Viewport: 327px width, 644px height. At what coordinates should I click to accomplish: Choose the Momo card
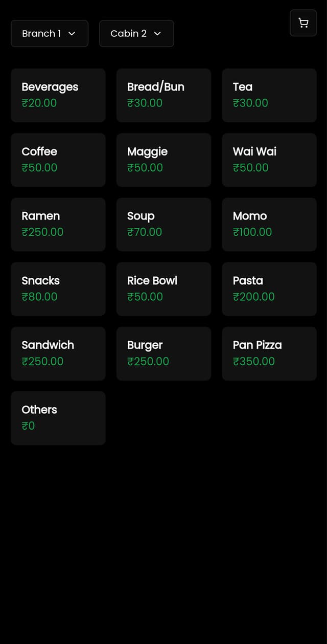coord(269,224)
